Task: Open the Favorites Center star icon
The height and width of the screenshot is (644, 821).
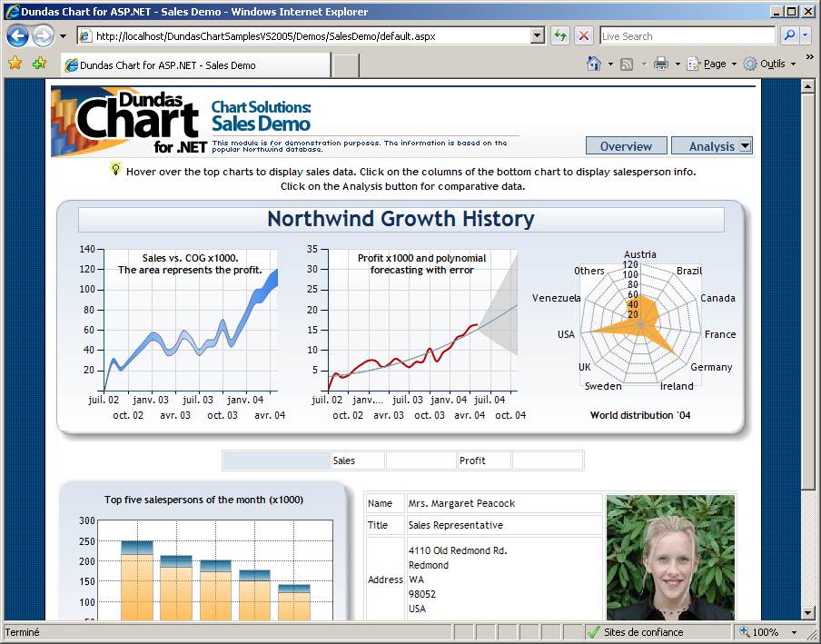Action: (15, 64)
